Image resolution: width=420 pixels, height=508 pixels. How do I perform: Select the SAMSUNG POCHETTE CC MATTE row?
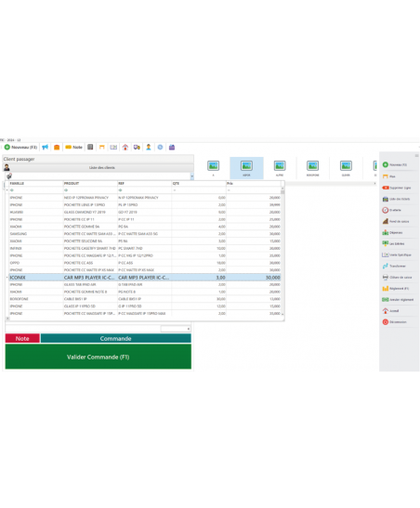pos(145,234)
